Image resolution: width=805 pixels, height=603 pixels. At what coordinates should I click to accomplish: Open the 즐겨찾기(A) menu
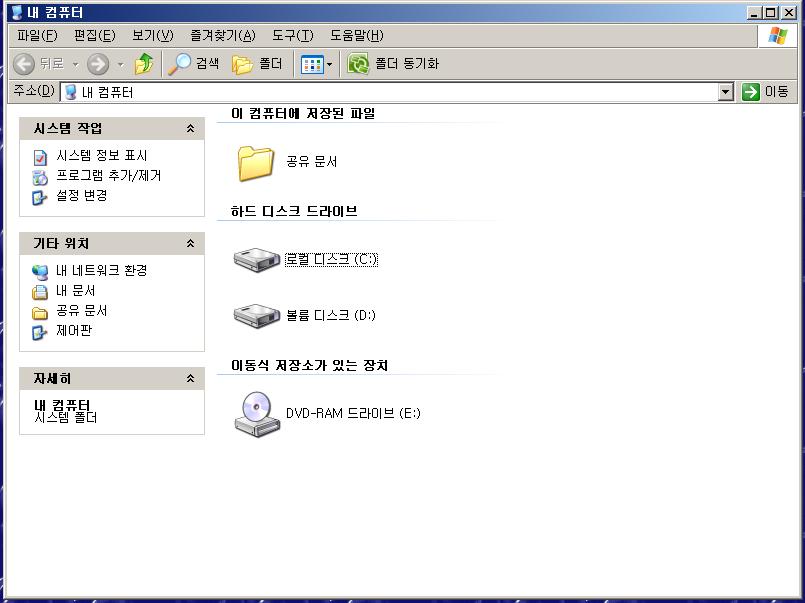coord(222,35)
